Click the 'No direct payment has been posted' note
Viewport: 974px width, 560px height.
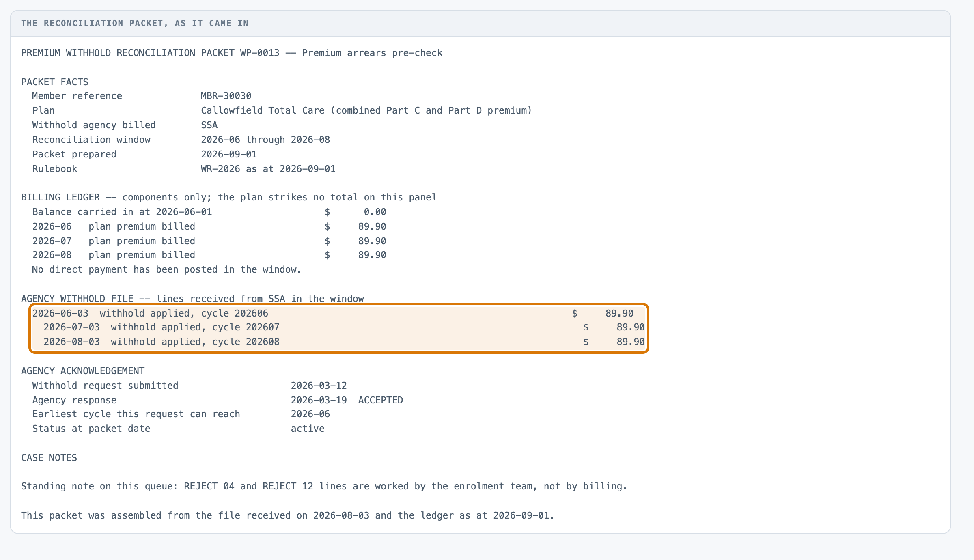coord(167,270)
